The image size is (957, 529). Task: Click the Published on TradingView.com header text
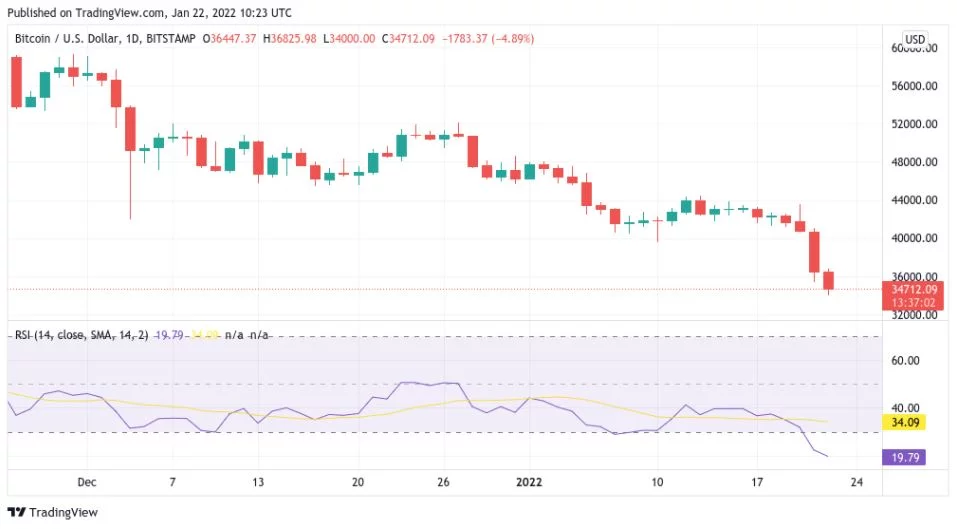pyautogui.click(x=150, y=12)
